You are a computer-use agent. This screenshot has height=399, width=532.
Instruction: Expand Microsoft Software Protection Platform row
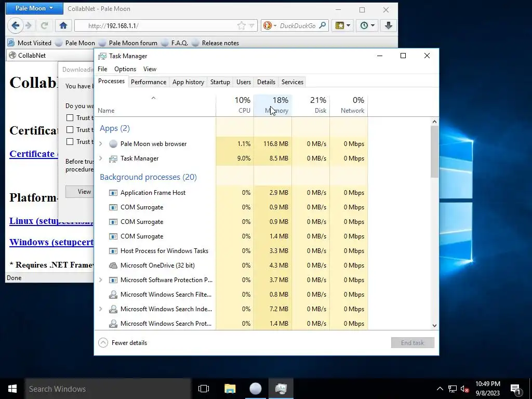point(101,280)
